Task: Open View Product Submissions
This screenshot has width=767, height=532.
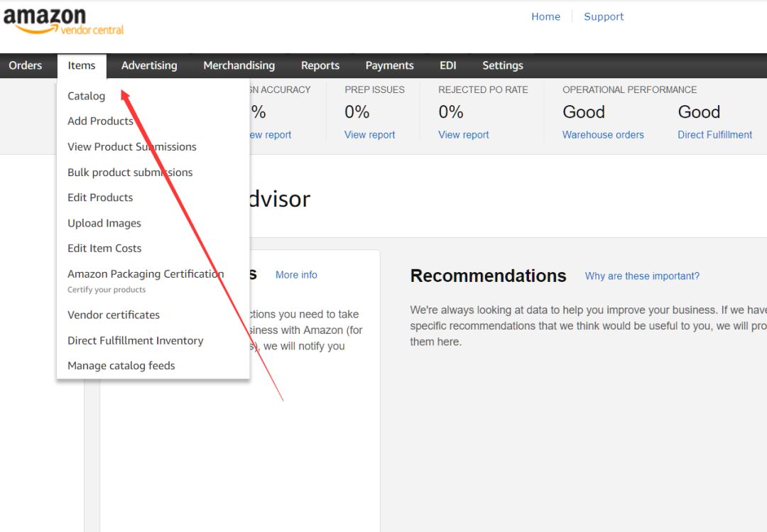Action: (132, 147)
